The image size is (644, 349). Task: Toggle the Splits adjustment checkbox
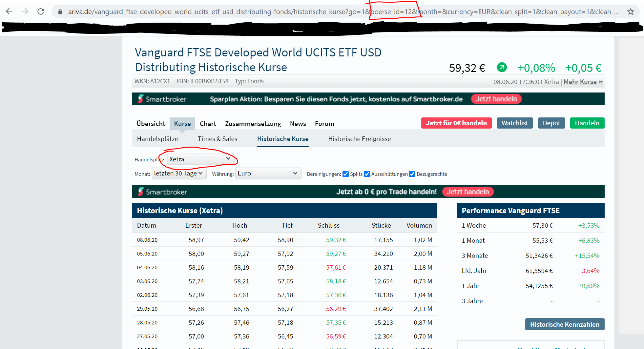[345, 174]
